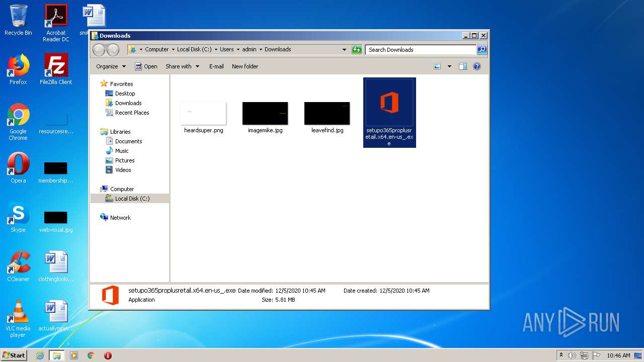644x362 pixels.
Task: Click the Back navigation arrow
Action: pos(99,49)
